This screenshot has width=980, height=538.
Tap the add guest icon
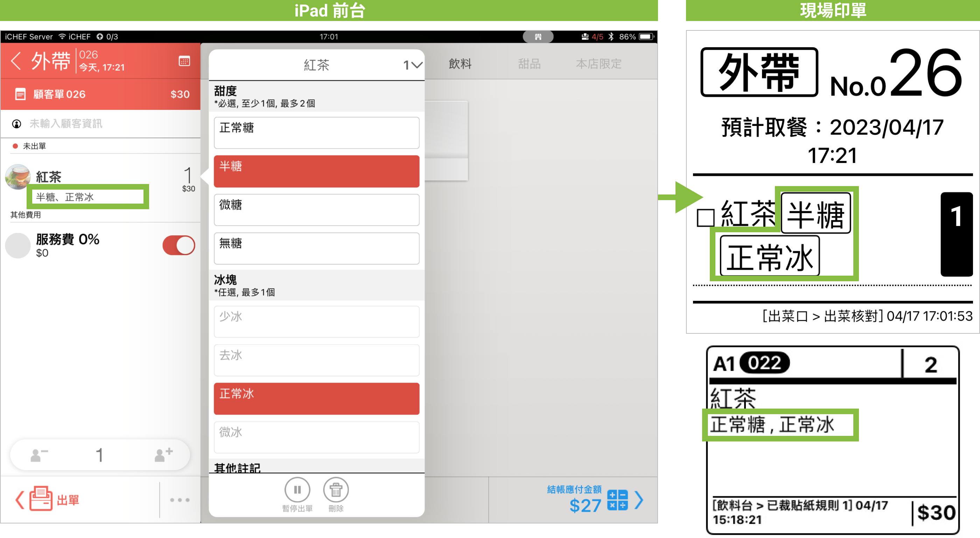pos(163,455)
